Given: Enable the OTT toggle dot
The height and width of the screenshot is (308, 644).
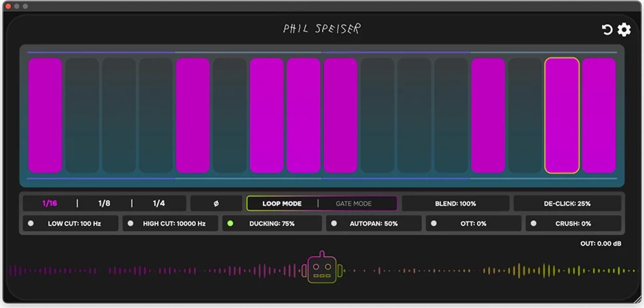Looking at the screenshot, I should 434,224.
